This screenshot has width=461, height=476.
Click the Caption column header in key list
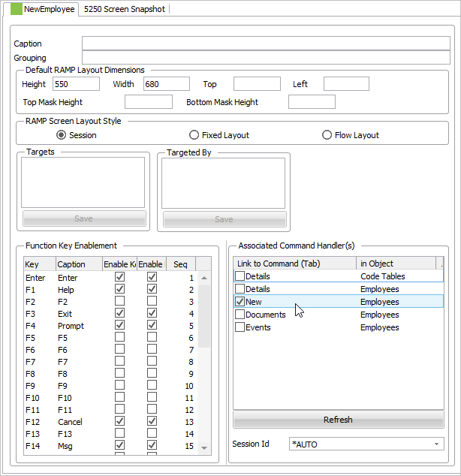coord(79,264)
